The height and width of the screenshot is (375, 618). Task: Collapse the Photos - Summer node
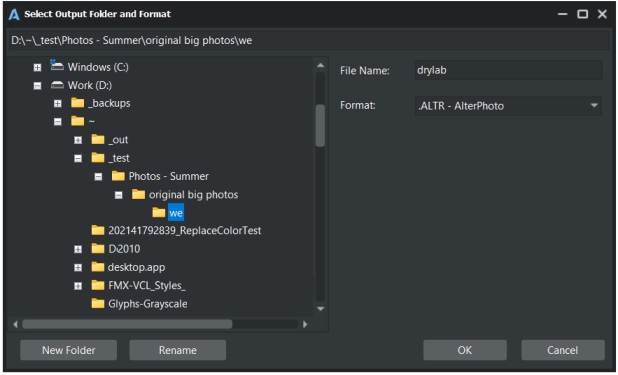click(x=98, y=177)
